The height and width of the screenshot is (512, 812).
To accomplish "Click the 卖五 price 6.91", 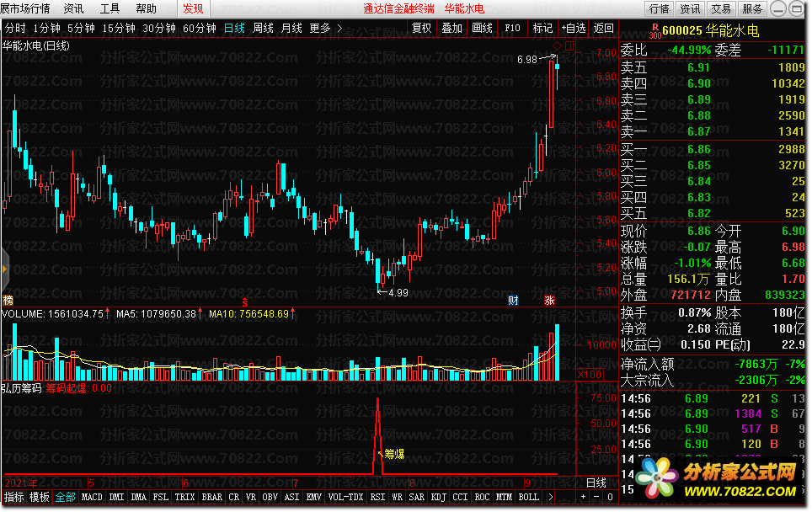I will point(698,67).
